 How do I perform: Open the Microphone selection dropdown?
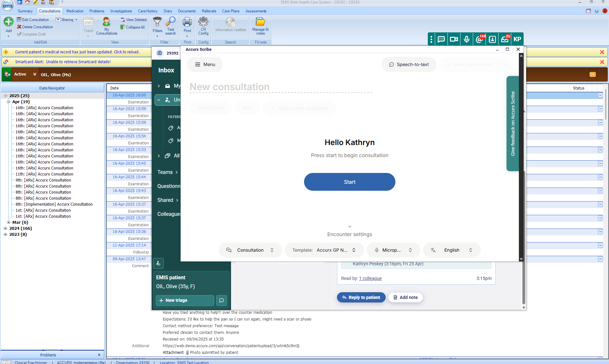point(393,250)
